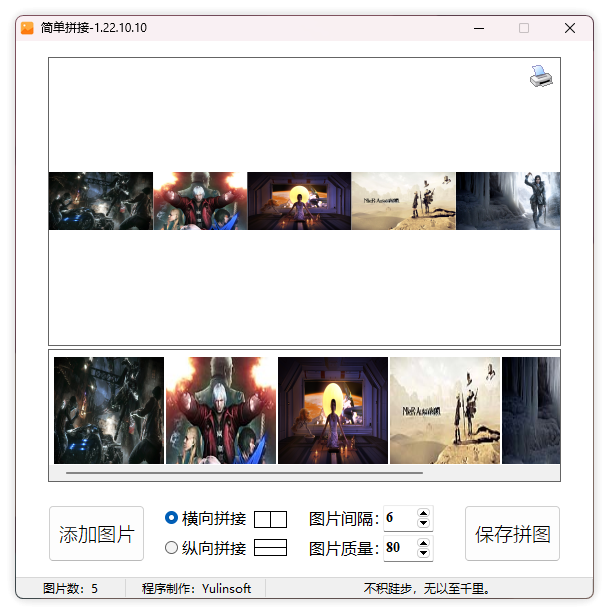Click the thumbnail strip horizontal scrollbar
Image resolution: width=609 pixels, height=614 pixels.
[244, 473]
